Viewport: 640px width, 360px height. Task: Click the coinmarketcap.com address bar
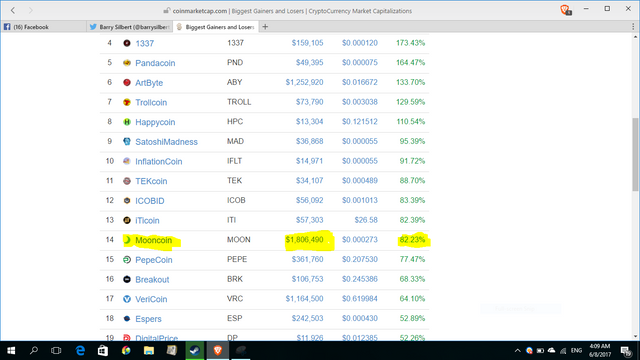pyautogui.click(x=288, y=11)
